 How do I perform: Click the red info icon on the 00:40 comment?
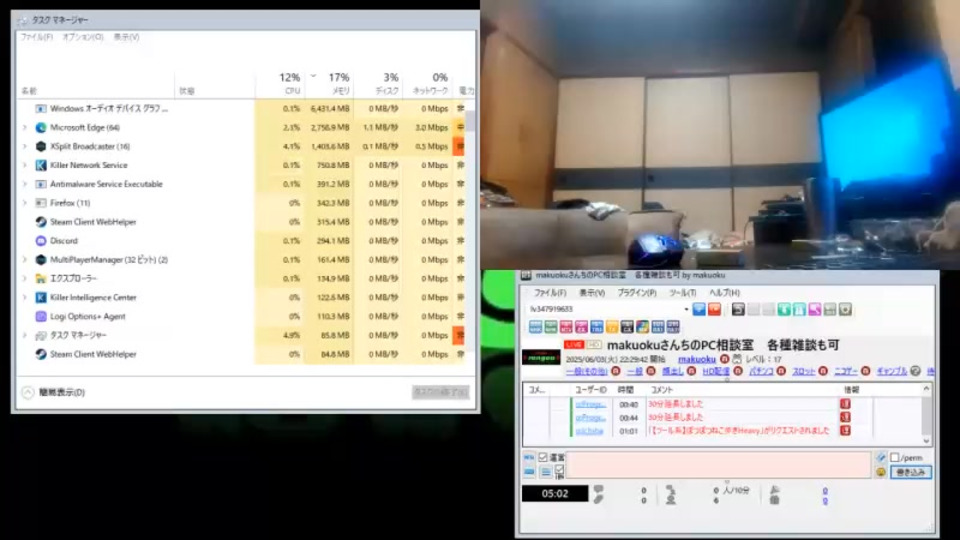tap(846, 404)
